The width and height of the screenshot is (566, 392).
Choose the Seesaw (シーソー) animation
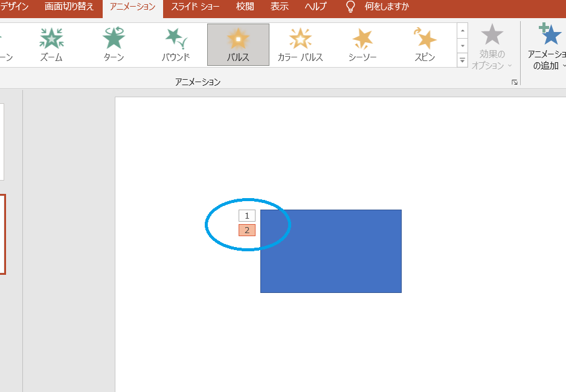pos(362,45)
